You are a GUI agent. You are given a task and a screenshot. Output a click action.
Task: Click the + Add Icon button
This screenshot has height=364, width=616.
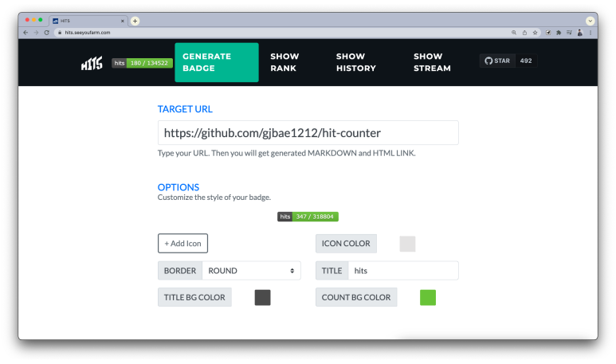pyautogui.click(x=182, y=244)
